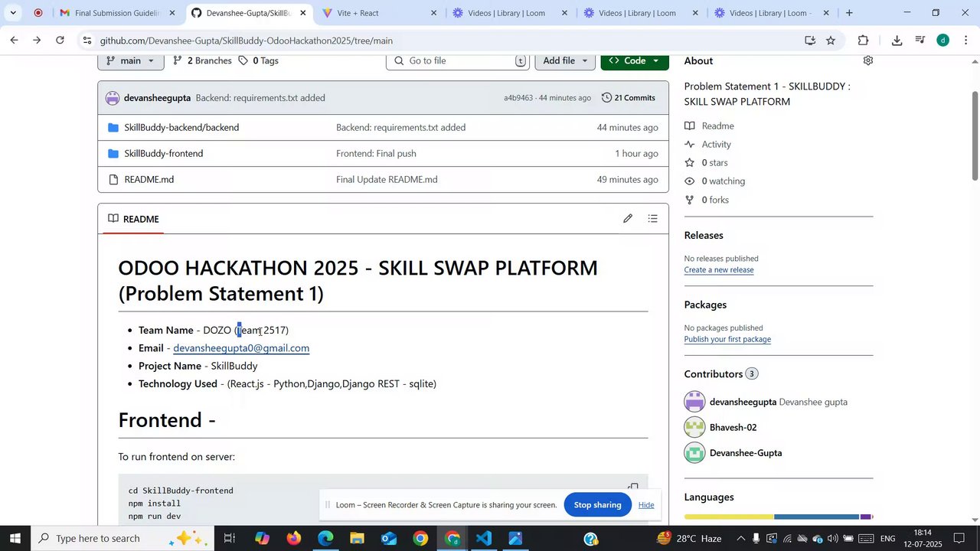This screenshot has width=980, height=551.
Task: Open Chrome downloads icon
Action: coord(897,41)
